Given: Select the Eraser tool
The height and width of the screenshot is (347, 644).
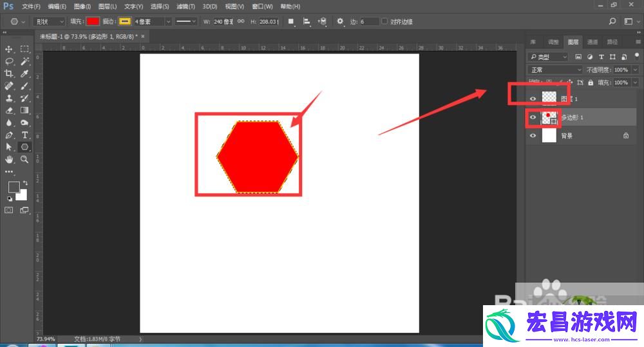Looking at the screenshot, I should click(8, 111).
